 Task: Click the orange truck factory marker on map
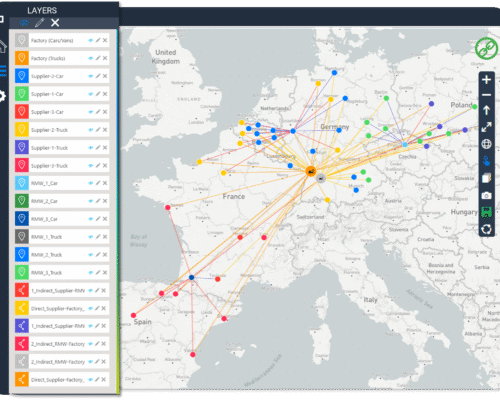311,171
